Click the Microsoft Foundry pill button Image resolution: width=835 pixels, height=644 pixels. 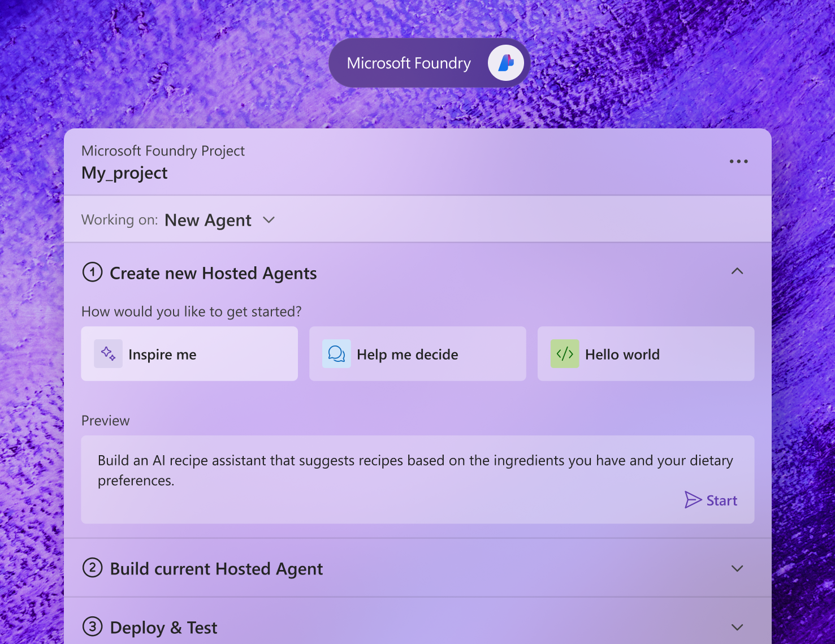tap(430, 63)
